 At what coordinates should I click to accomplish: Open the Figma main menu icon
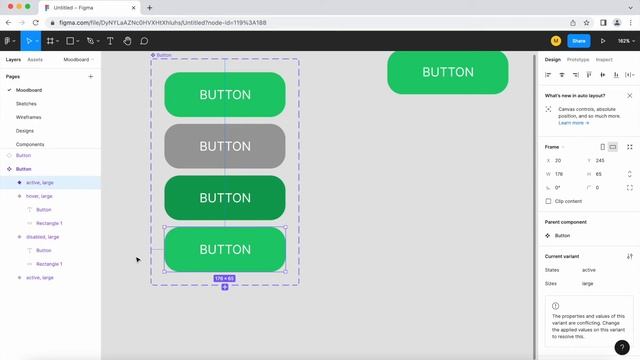[7, 41]
